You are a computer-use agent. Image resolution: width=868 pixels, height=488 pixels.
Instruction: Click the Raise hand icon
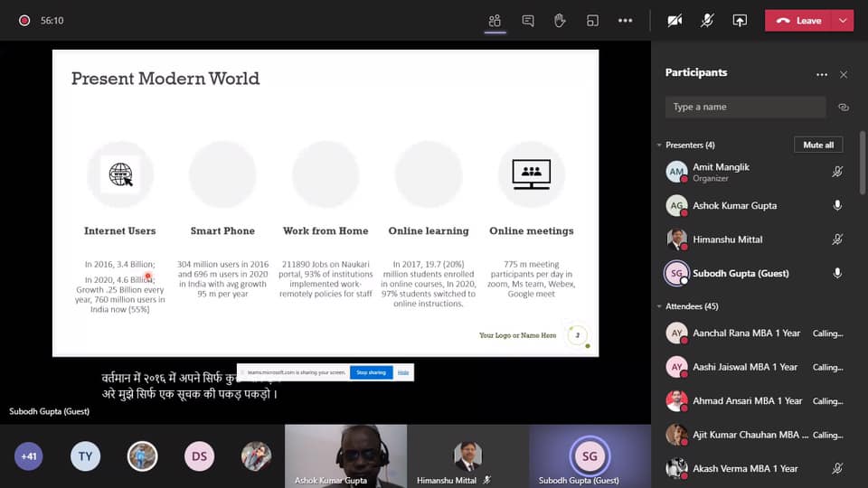(560, 21)
